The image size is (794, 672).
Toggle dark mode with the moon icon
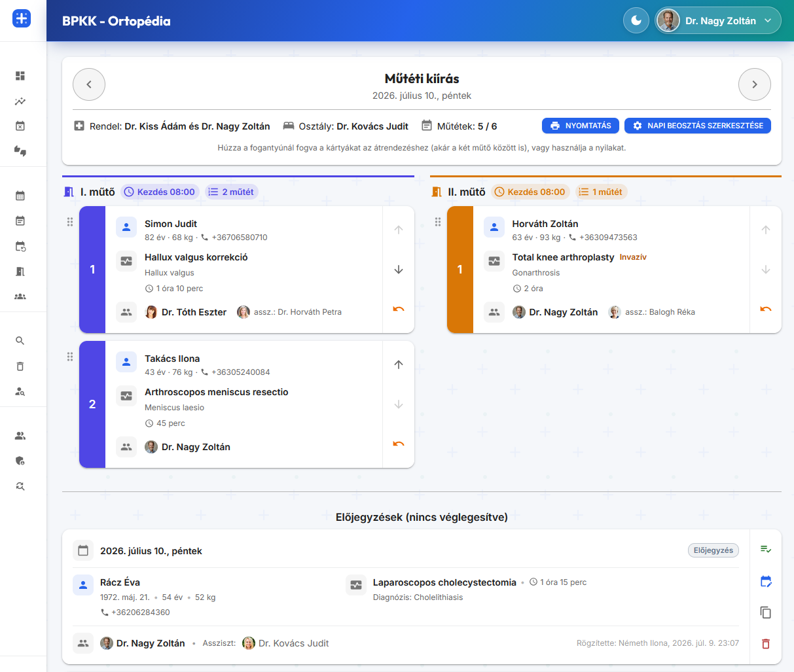click(x=636, y=20)
